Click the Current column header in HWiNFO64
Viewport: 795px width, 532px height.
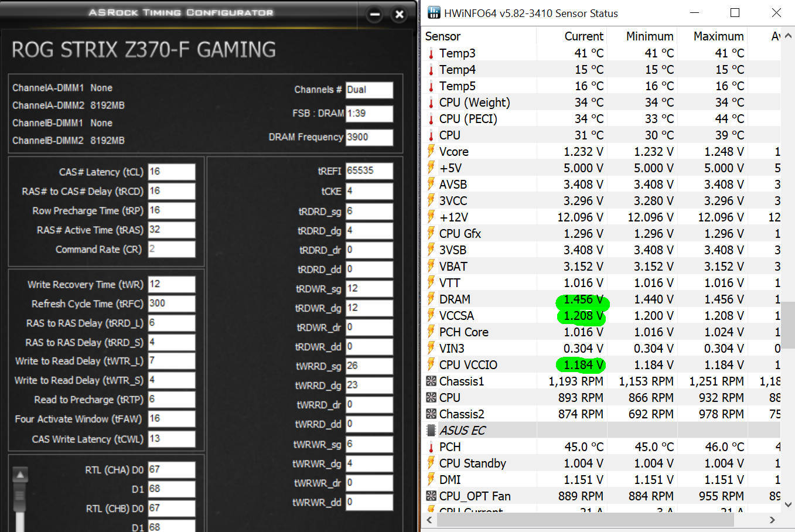coord(572,36)
